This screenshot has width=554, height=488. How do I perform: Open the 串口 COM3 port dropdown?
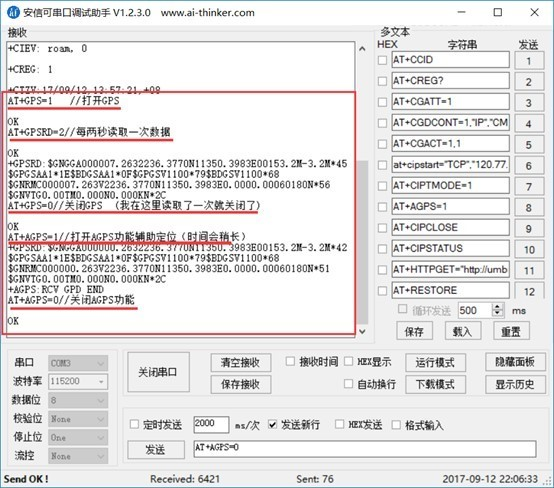pyautogui.click(x=78, y=363)
